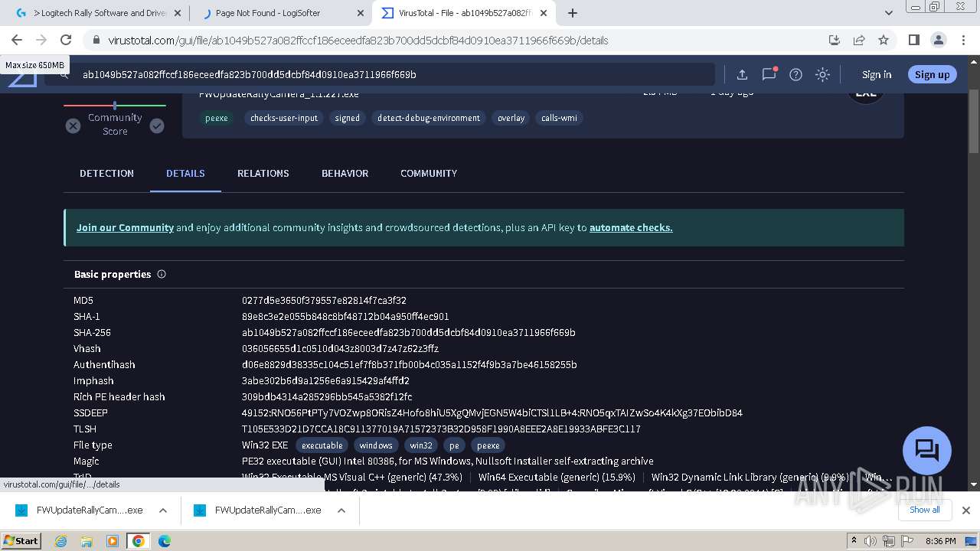Expand options for first download item
The width and height of the screenshot is (980, 551).
pos(163,510)
